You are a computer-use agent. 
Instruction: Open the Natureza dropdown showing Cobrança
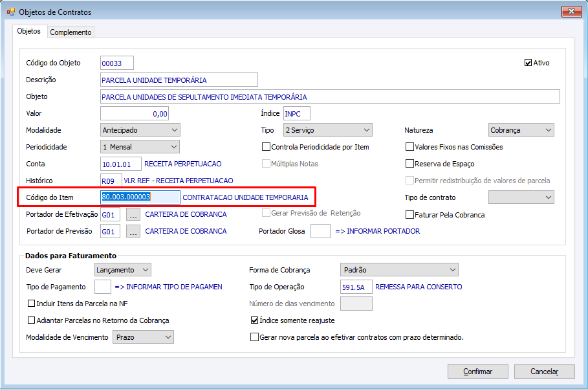521,130
